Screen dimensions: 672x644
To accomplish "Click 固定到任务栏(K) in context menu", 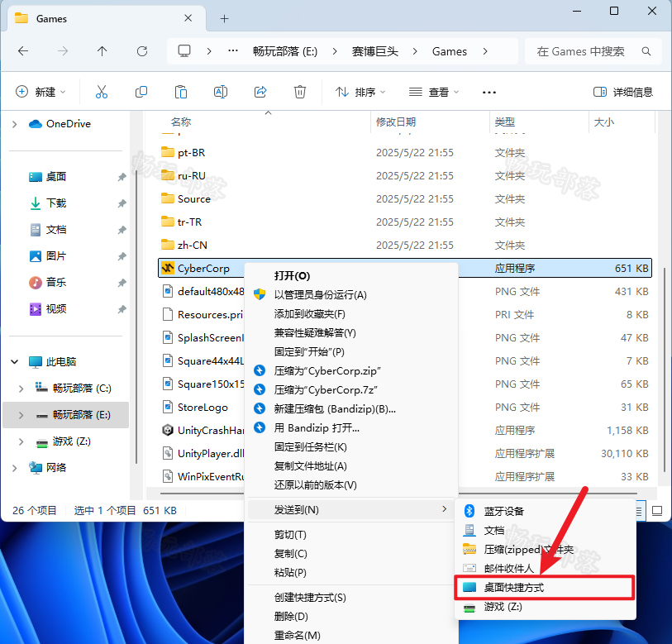I will (351, 447).
